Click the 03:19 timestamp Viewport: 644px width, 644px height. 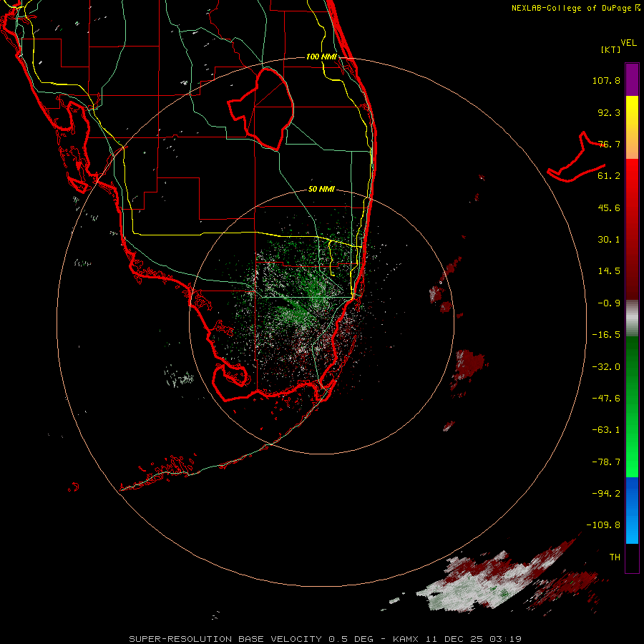506,639
